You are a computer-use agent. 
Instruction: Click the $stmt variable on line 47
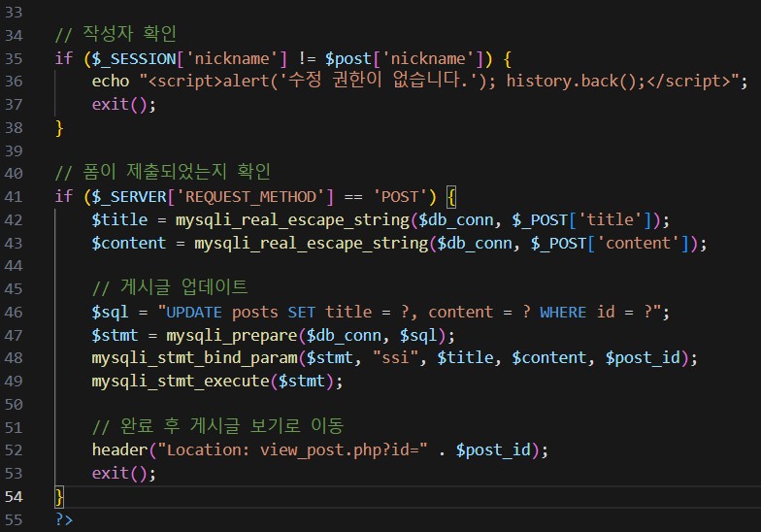(115, 336)
